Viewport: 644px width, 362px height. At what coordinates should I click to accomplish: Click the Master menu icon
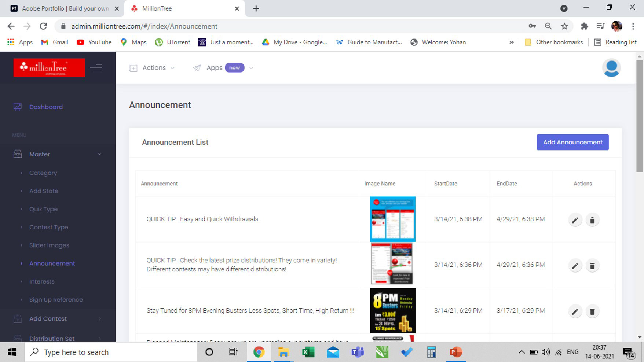click(x=18, y=154)
